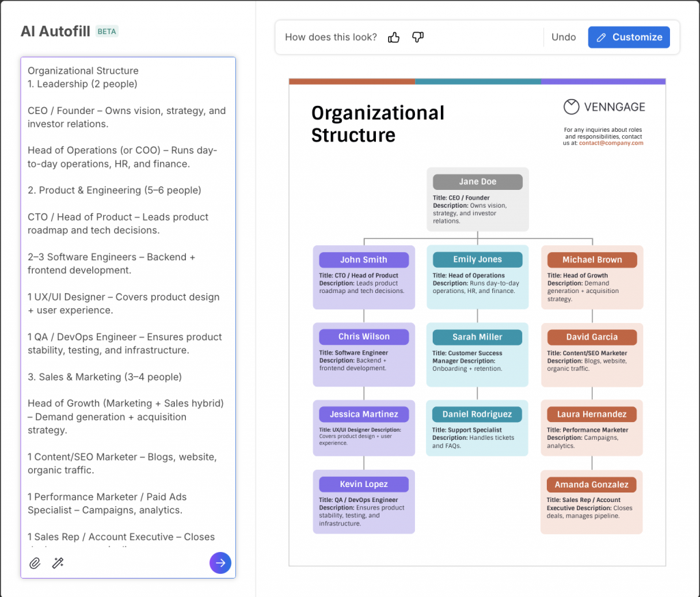Image resolution: width=700 pixels, height=597 pixels.
Task: Click the magic wand enhance icon
Action: click(x=58, y=563)
